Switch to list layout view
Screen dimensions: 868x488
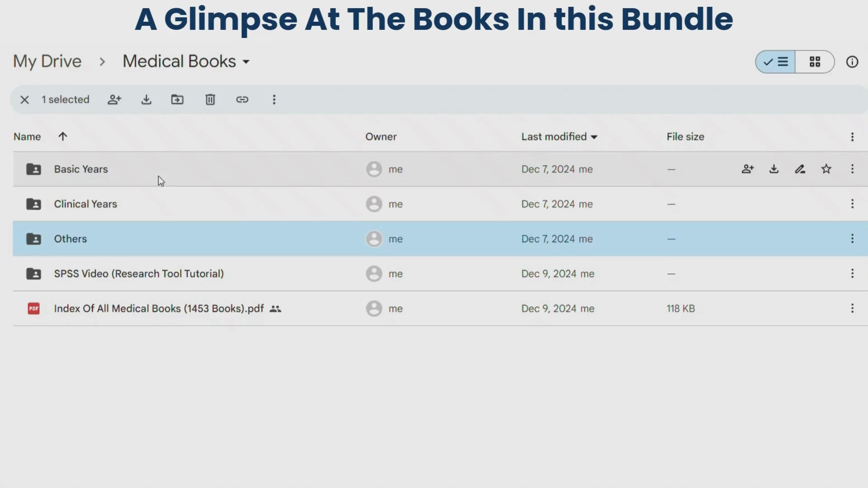click(x=775, y=62)
